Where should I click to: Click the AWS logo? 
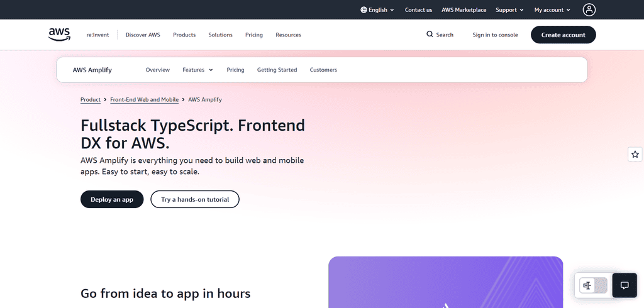(59, 35)
